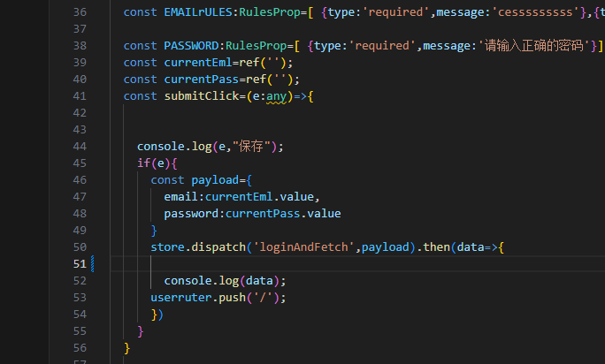Click the '请输入正确的密码' string

tap(534, 46)
